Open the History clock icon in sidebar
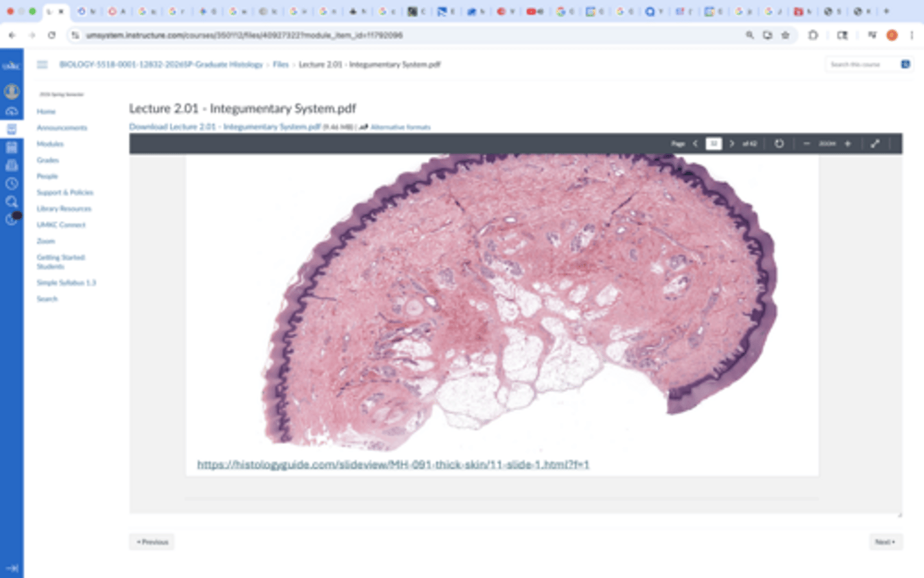924x578 pixels. [12, 183]
